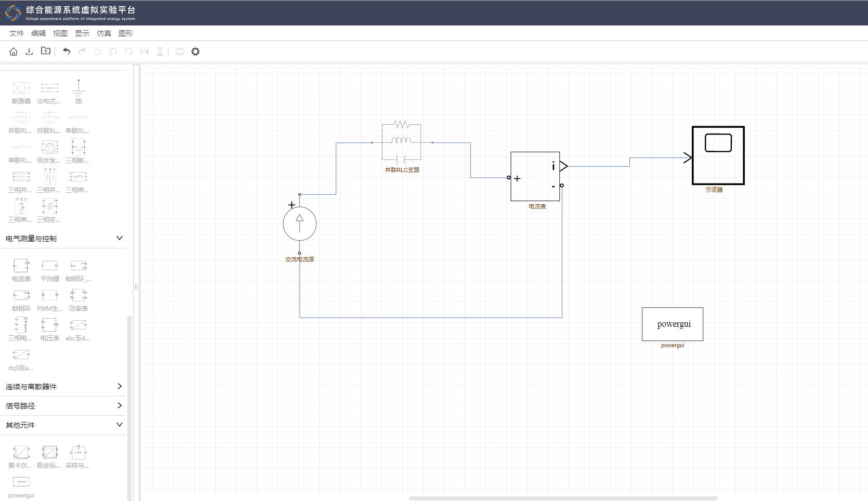Pick the PWM生 generator block
This screenshot has width=868, height=501.
click(50, 300)
